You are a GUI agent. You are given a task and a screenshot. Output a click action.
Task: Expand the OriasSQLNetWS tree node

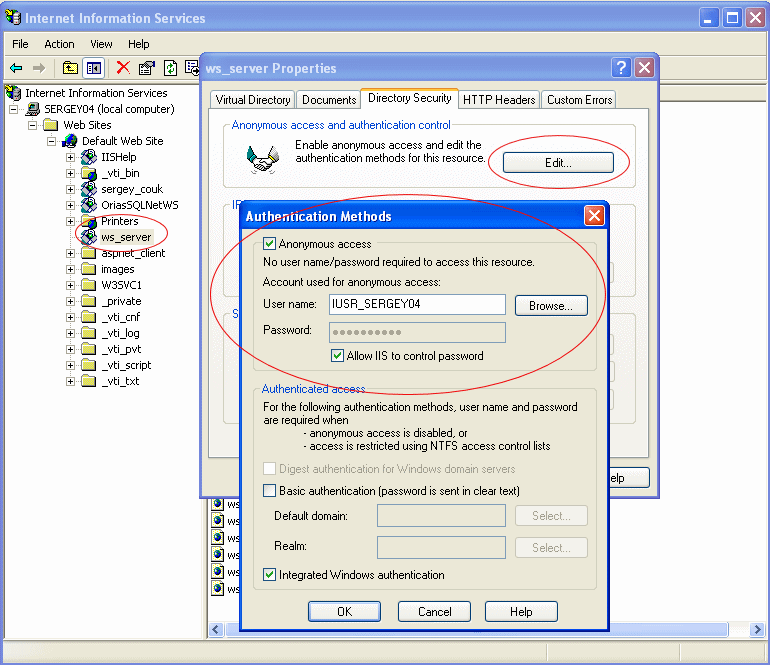click(70, 205)
